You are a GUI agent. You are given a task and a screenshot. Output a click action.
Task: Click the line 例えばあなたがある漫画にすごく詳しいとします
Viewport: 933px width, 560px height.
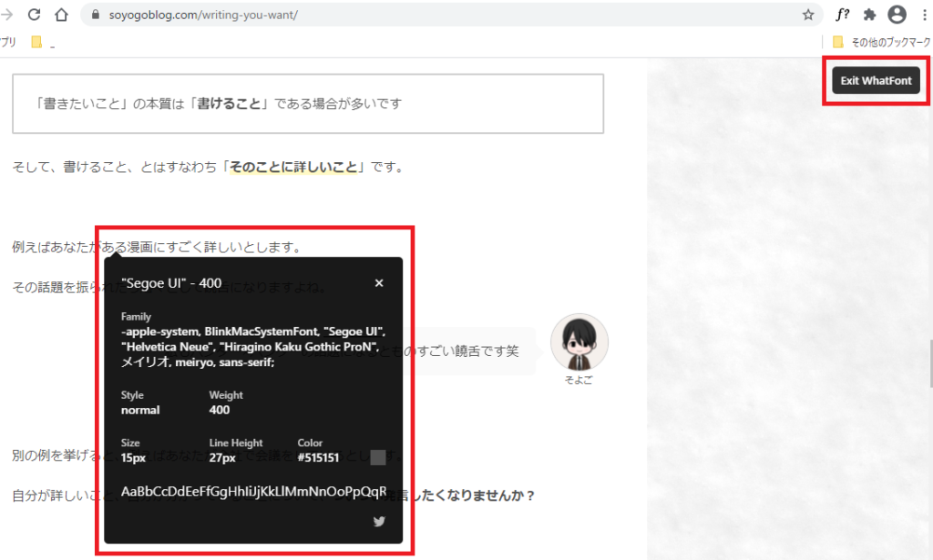[x=158, y=247]
